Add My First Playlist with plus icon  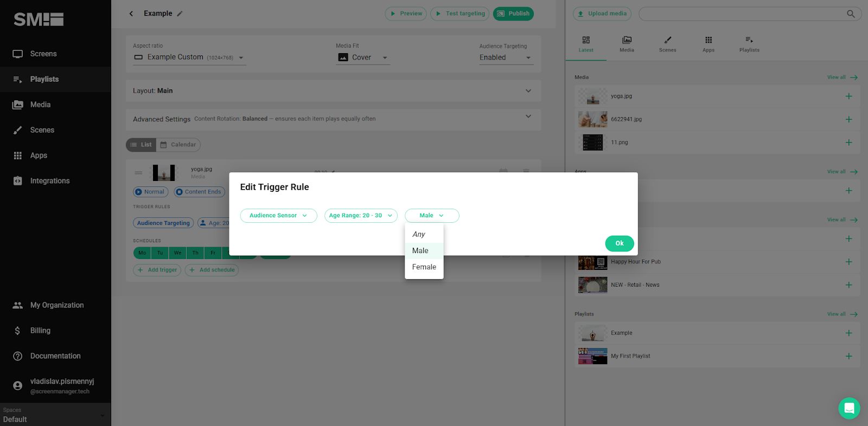click(x=848, y=356)
